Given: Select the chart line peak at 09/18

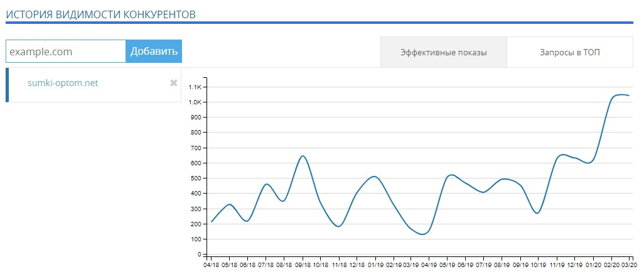Looking at the screenshot, I should pyautogui.click(x=303, y=156).
